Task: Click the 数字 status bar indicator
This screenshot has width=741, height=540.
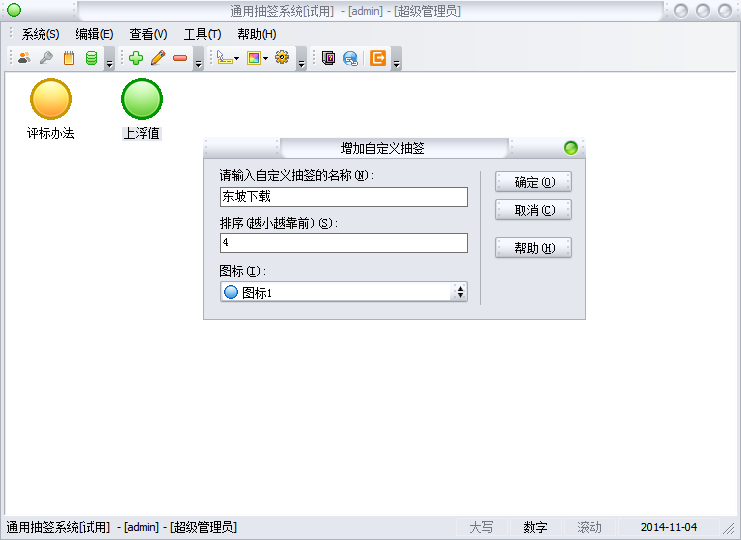Action: 535,527
